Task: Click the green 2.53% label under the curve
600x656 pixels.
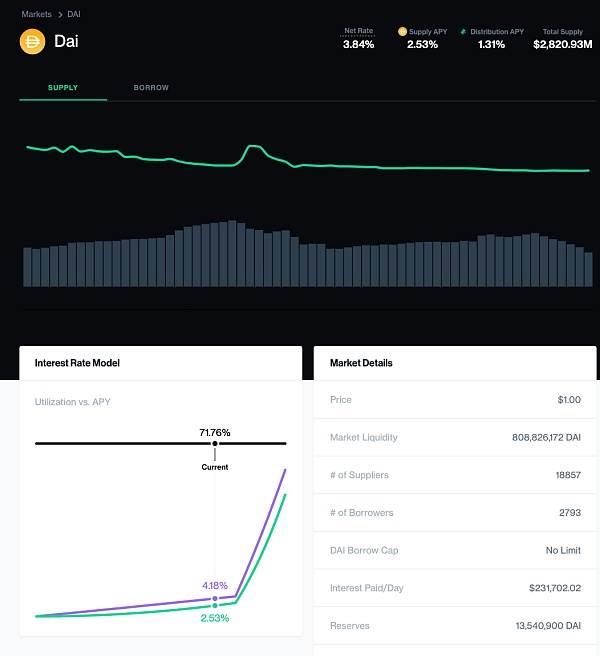Action: tap(215, 618)
